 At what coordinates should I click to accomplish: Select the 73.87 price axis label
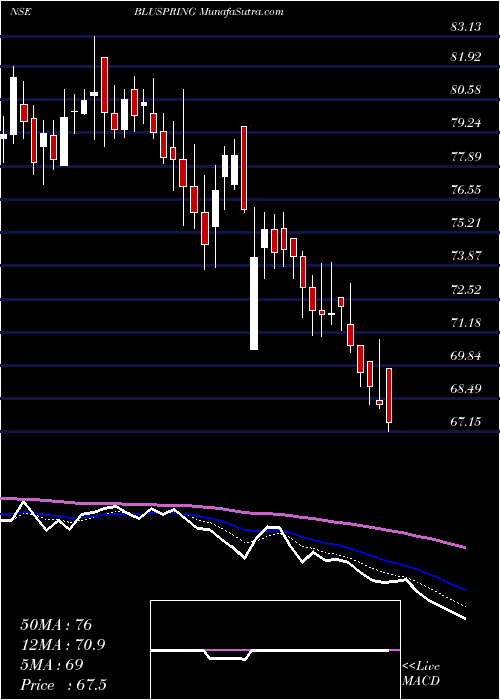click(466, 256)
